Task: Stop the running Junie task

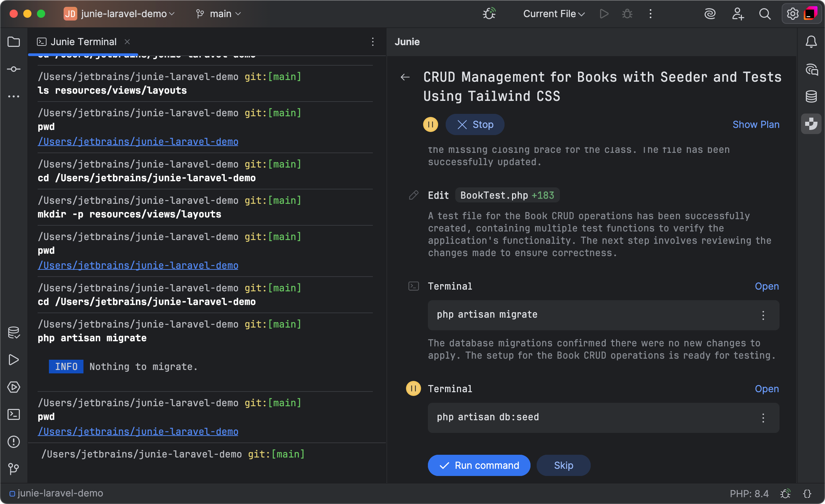Action: click(475, 124)
